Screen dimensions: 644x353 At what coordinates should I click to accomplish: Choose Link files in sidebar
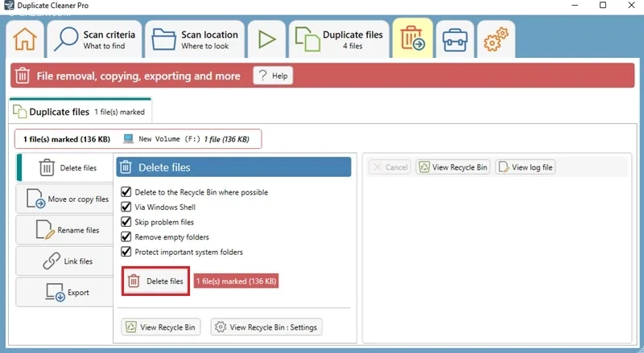pyautogui.click(x=65, y=261)
